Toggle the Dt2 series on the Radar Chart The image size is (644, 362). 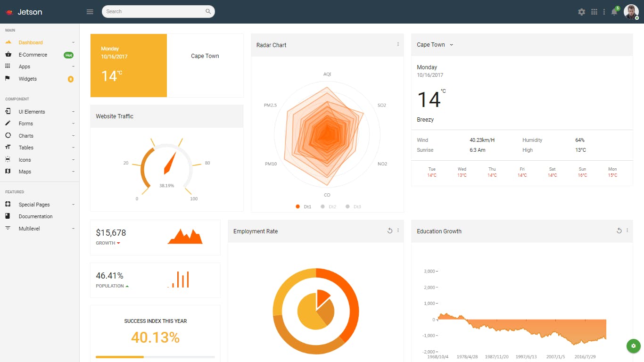coord(328,206)
